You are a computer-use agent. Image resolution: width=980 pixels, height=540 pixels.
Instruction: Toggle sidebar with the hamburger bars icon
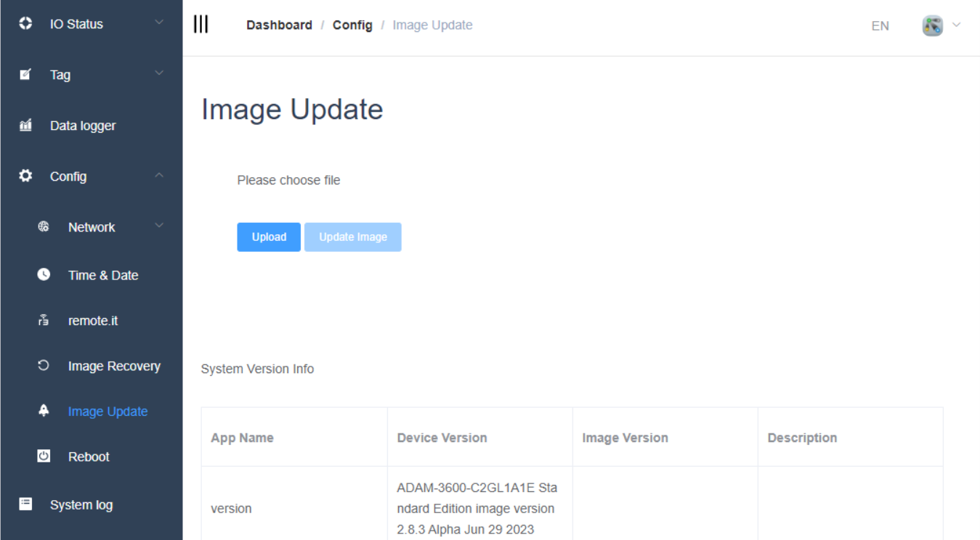click(x=201, y=25)
